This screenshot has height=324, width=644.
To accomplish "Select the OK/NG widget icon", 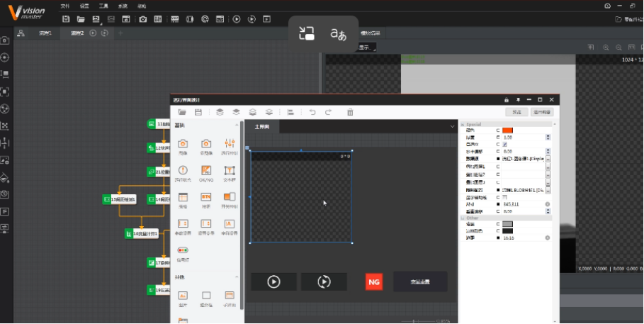I will pyautogui.click(x=206, y=170).
